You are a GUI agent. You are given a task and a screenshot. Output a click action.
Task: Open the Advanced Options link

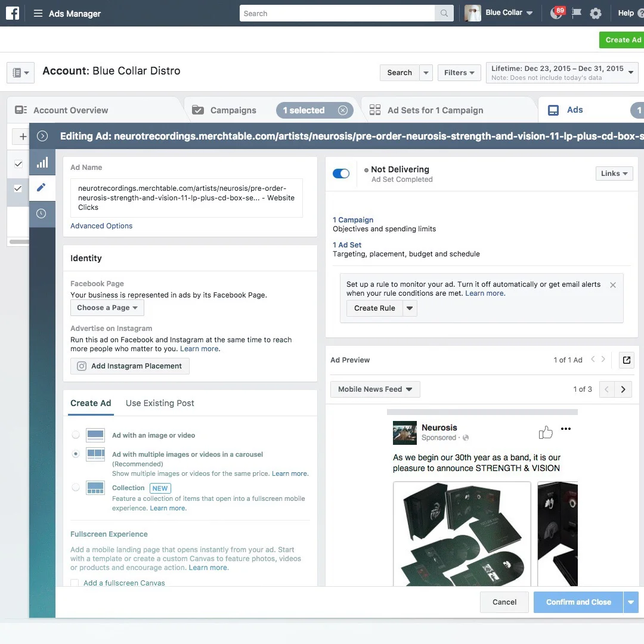coord(101,226)
